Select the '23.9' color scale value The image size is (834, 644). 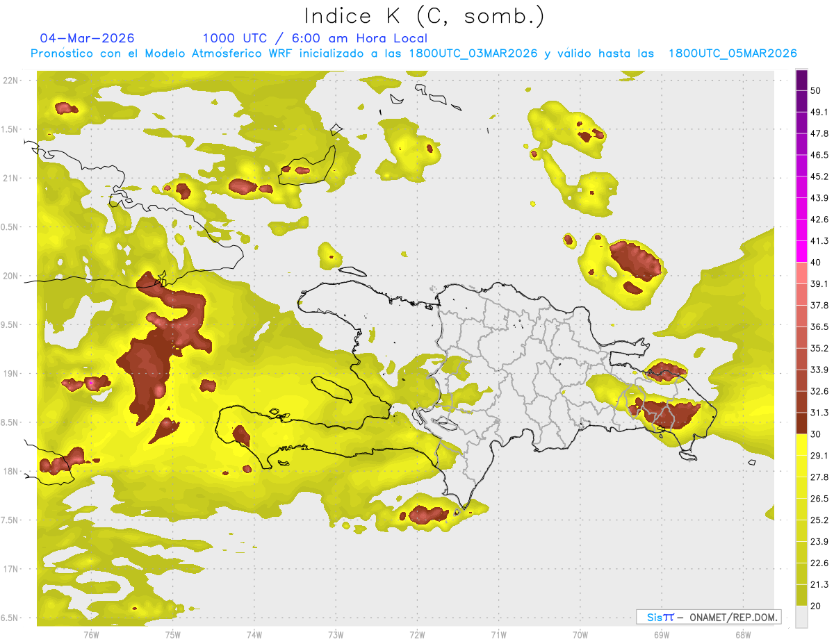click(x=819, y=542)
